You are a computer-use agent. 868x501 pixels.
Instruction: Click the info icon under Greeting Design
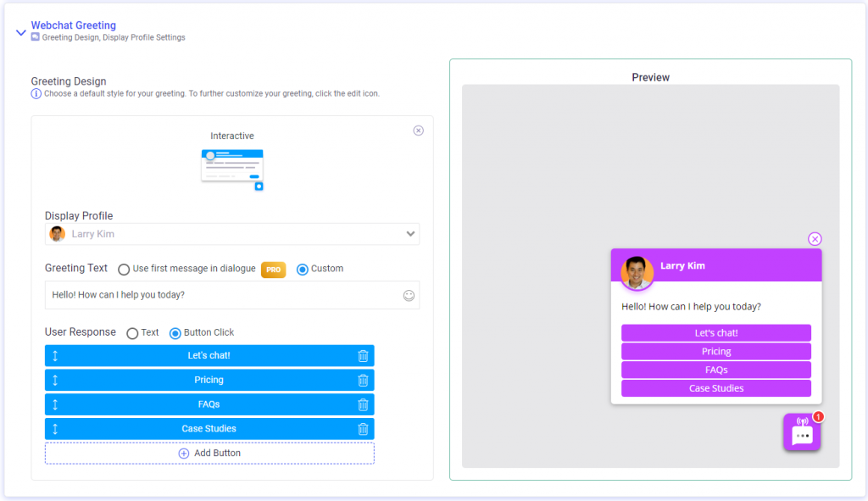36,93
